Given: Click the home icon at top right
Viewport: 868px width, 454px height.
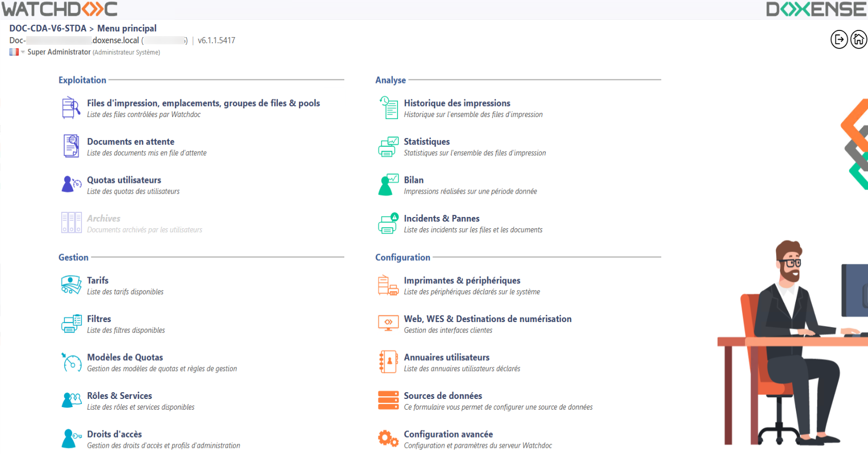Looking at the screenshot, I should [x=859, y=39].
